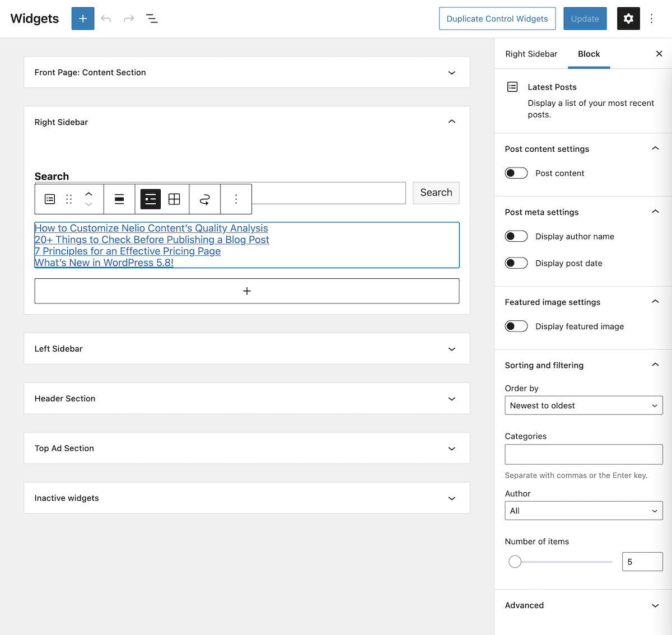Open the Order by dropdown
This screenshot has width=672, height=635.
point(584,405)
